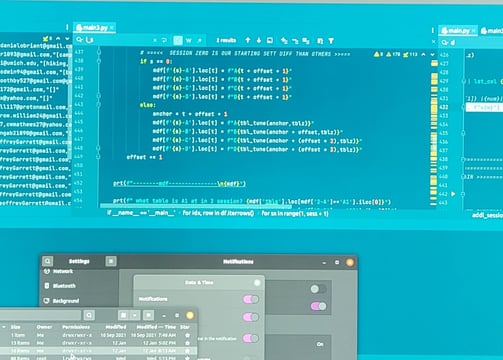Go to next highlighted error in main3.py
Screen dimensions: 503x360
432,54
